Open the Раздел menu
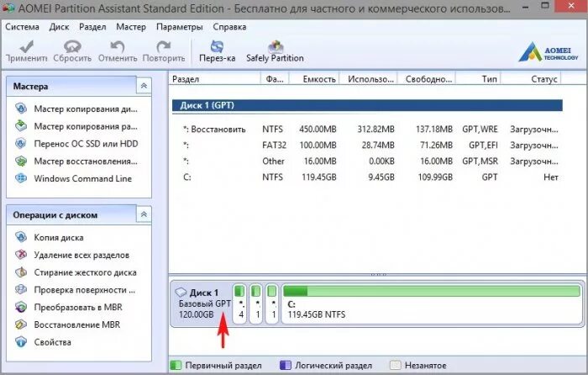 pyautogui.click(x=92, y=27)
